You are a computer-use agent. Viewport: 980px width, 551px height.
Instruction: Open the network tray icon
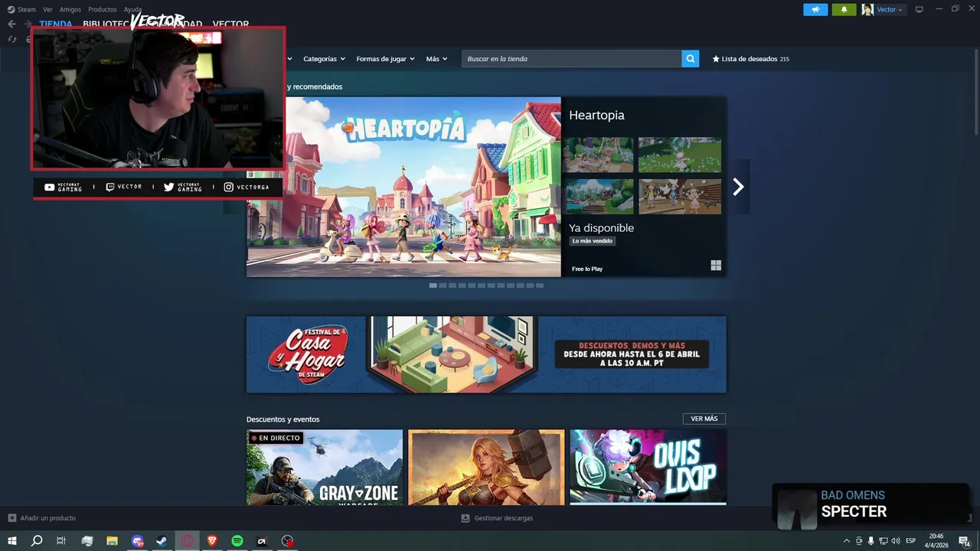tap(883, 541)
